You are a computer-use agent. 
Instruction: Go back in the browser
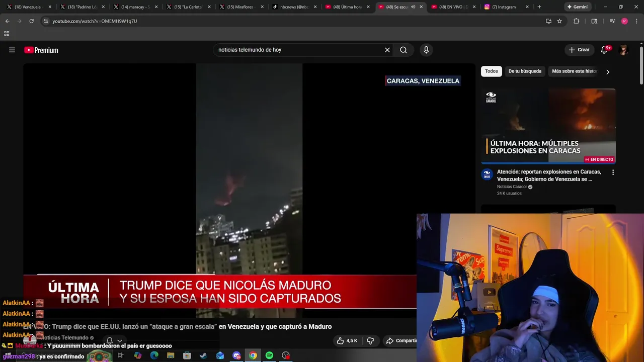tap(7, 21)
